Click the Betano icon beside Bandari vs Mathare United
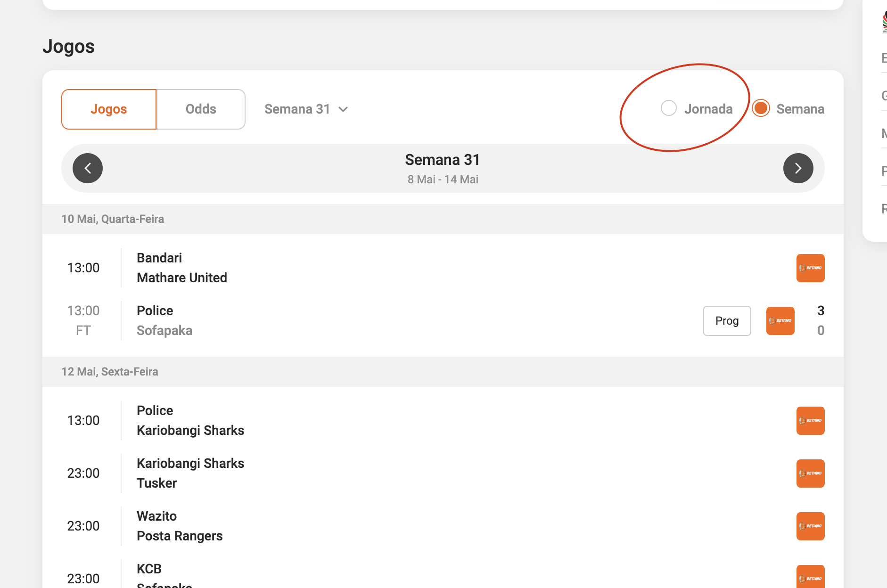The height and width of the screenshot is (588, 887). tap(810, 268)
